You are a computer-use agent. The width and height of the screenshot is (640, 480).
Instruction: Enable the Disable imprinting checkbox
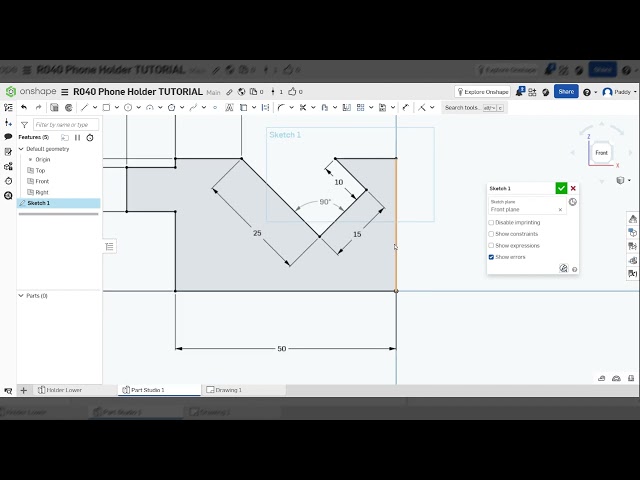click(x=491, y=222)
